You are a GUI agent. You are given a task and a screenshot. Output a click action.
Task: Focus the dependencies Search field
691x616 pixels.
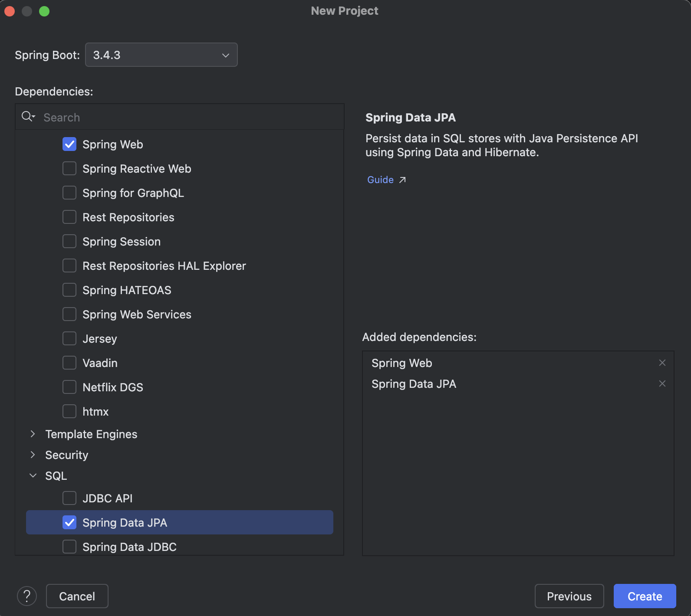180,117
